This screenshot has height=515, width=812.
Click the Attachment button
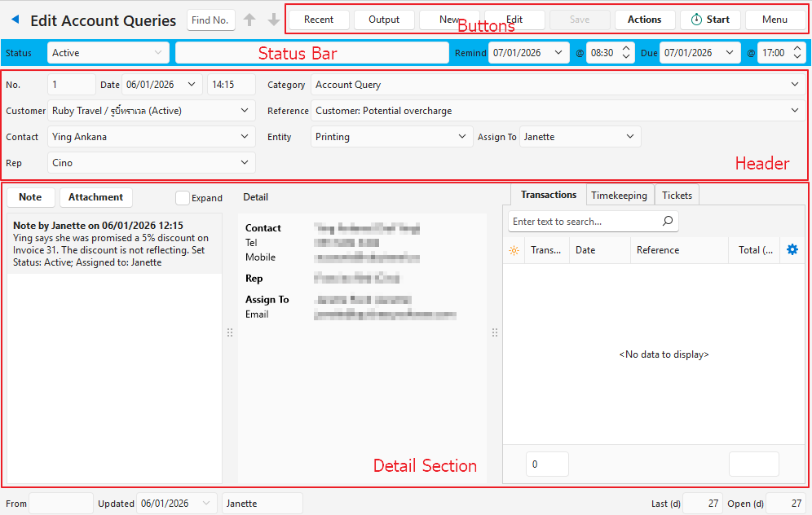(x=95, y=197)
